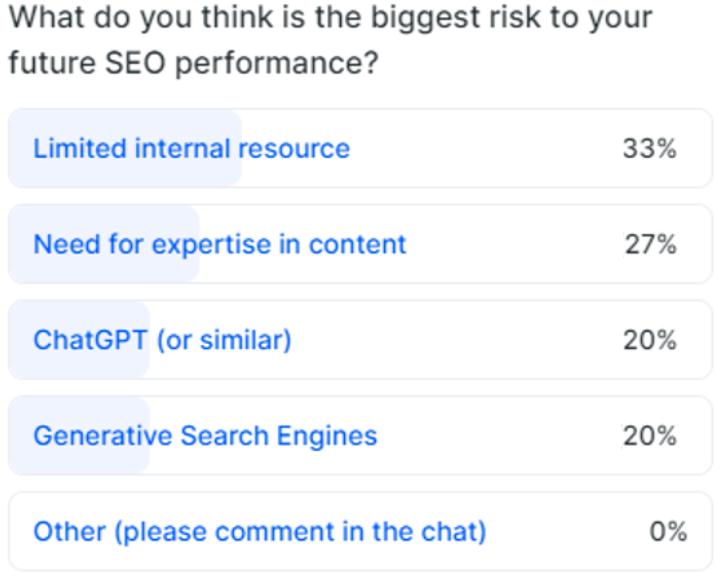The width and height of the screenshot is (720, 577).
Task: Click the 0% result for Other
Action: [x=668, y=532]
